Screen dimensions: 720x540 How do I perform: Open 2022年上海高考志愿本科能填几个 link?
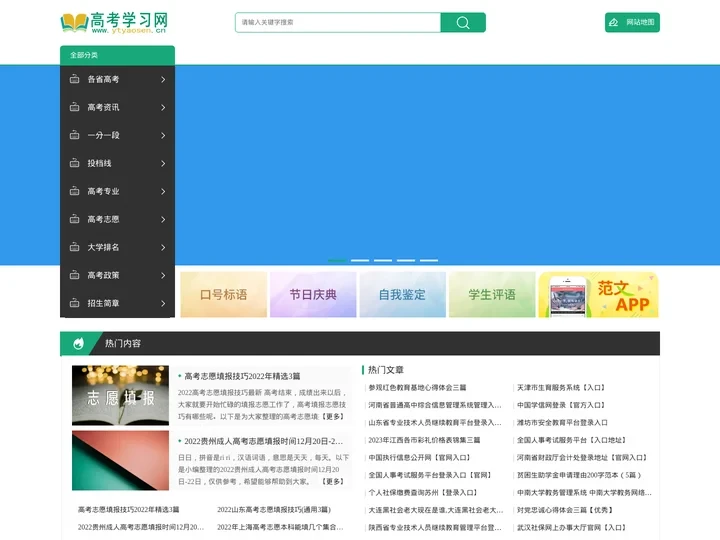tap(280, 527)
